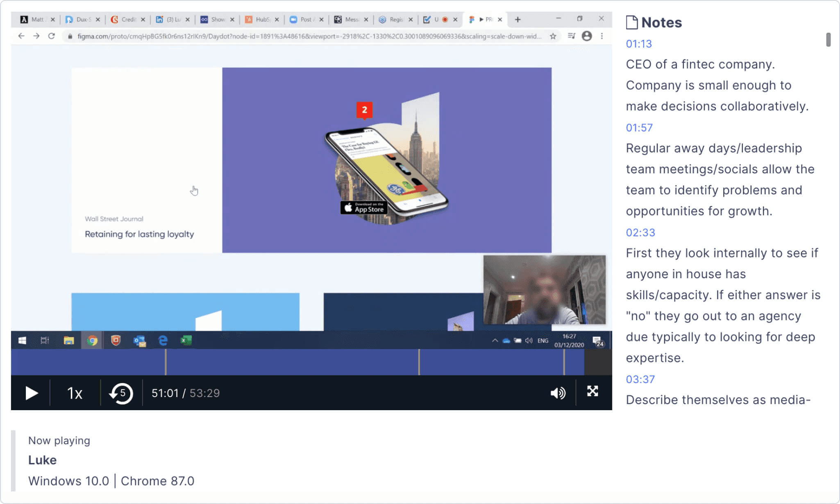Jump to the 01:57 note timestamp
Image resolution: width=840 pixels, height=504 pixels.
639,128
